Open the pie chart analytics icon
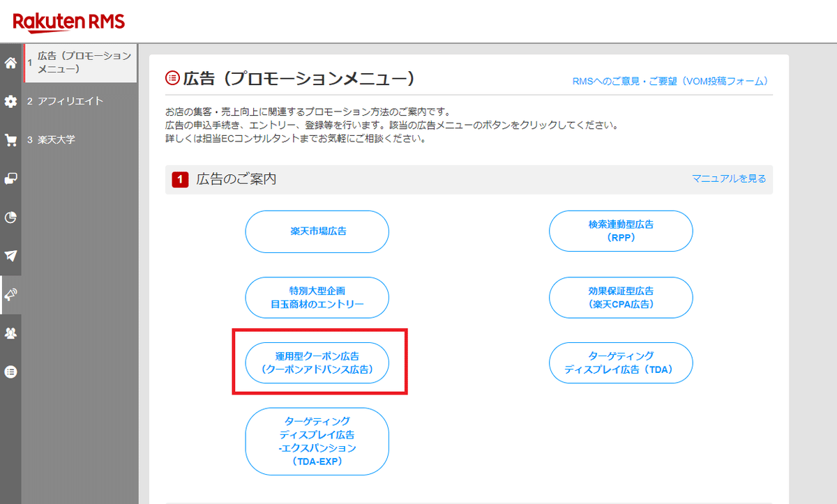 tap(10, 217)
